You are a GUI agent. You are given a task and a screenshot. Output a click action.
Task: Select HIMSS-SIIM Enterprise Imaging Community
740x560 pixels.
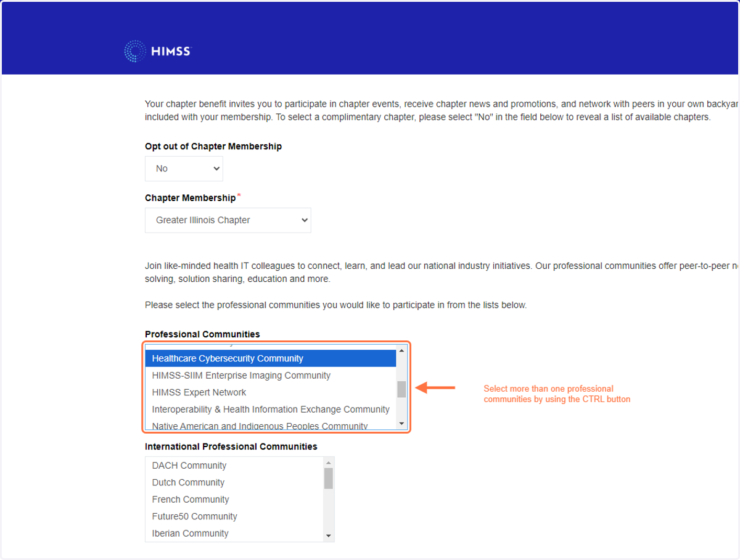click(271, 376)
